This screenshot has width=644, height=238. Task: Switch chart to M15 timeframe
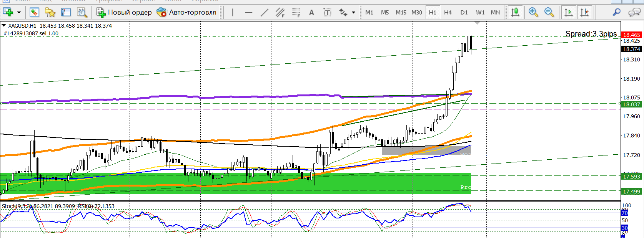401,12
